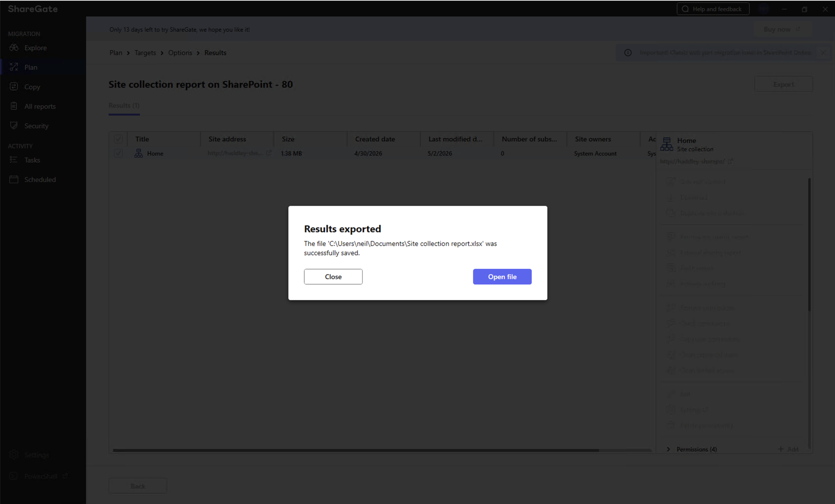
Task: Toggle the checkbox on the Home row
Action: (118, 153)
